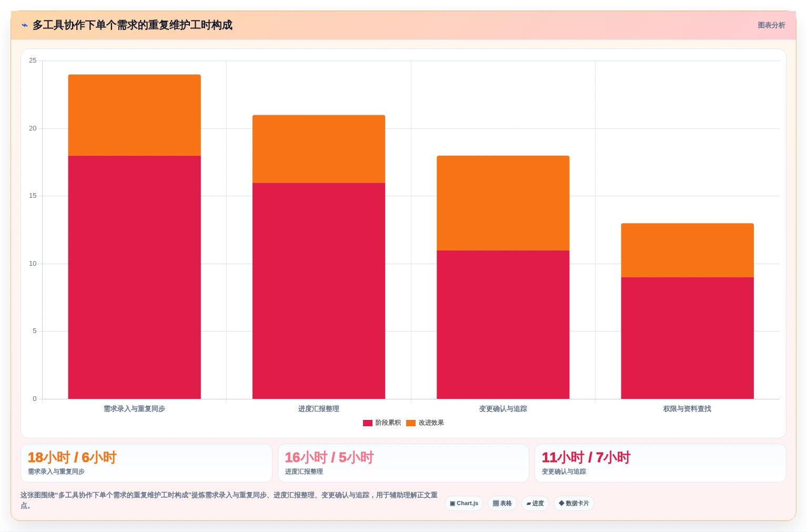807x532 pixels.
Task: Click the y-axis value 15
Action: [x=33, y=196]
